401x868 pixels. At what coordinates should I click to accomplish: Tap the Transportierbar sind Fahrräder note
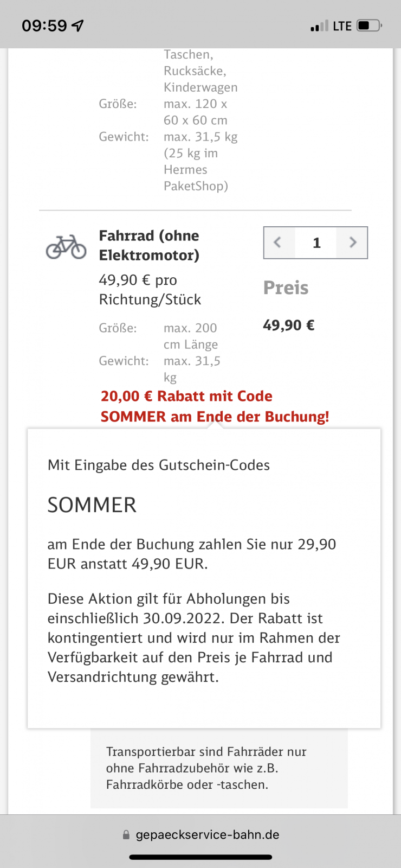pos(206,768)
